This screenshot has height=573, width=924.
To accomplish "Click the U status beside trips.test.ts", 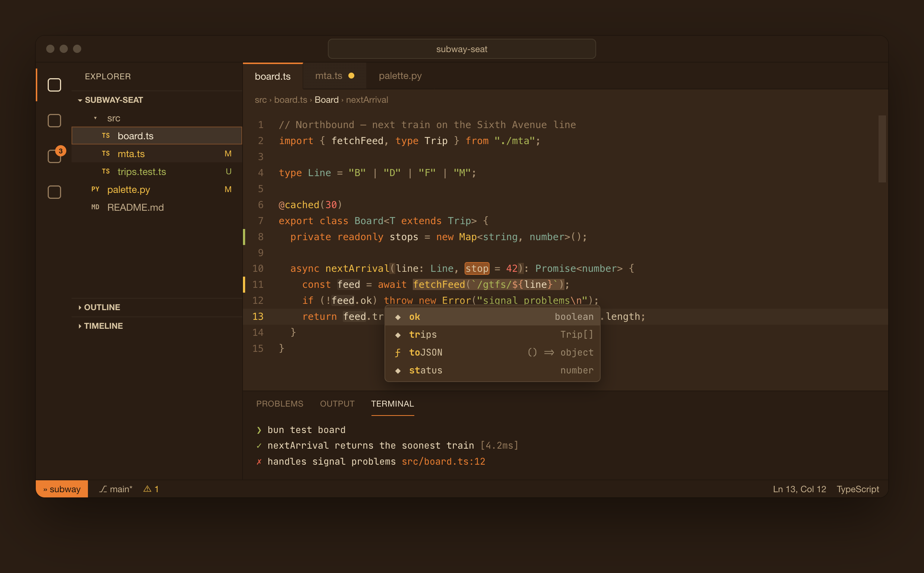I will coord(228,171).
